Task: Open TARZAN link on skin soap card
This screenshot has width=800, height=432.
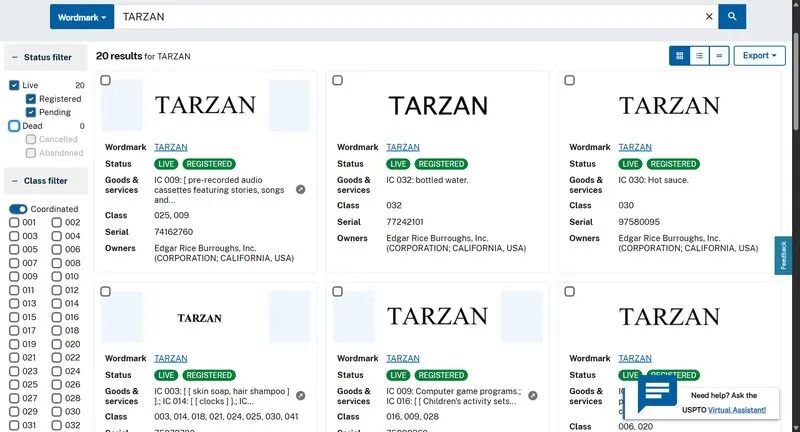Action: [x=170, y=358]
